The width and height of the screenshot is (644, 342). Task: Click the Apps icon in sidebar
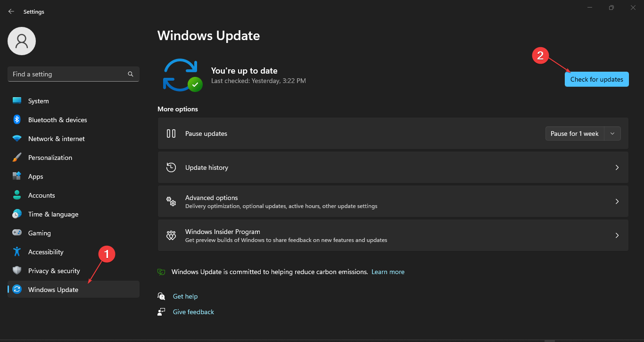17,176
